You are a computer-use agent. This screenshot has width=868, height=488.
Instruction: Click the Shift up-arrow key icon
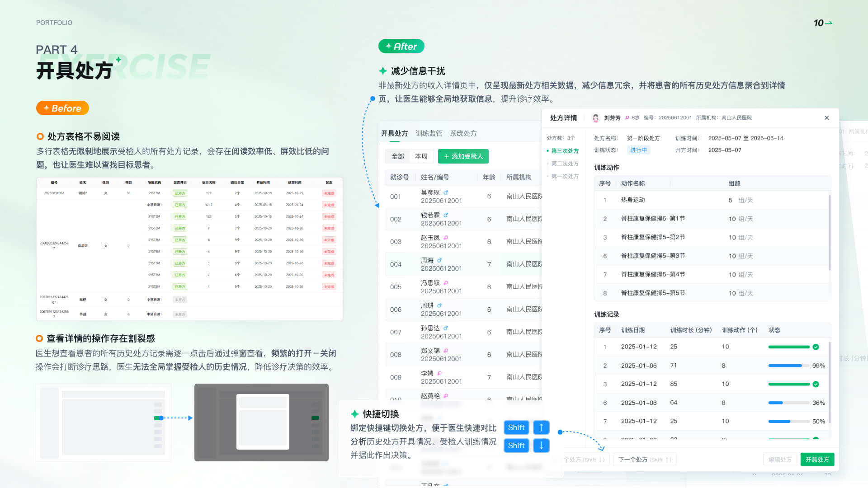(541, 427)
